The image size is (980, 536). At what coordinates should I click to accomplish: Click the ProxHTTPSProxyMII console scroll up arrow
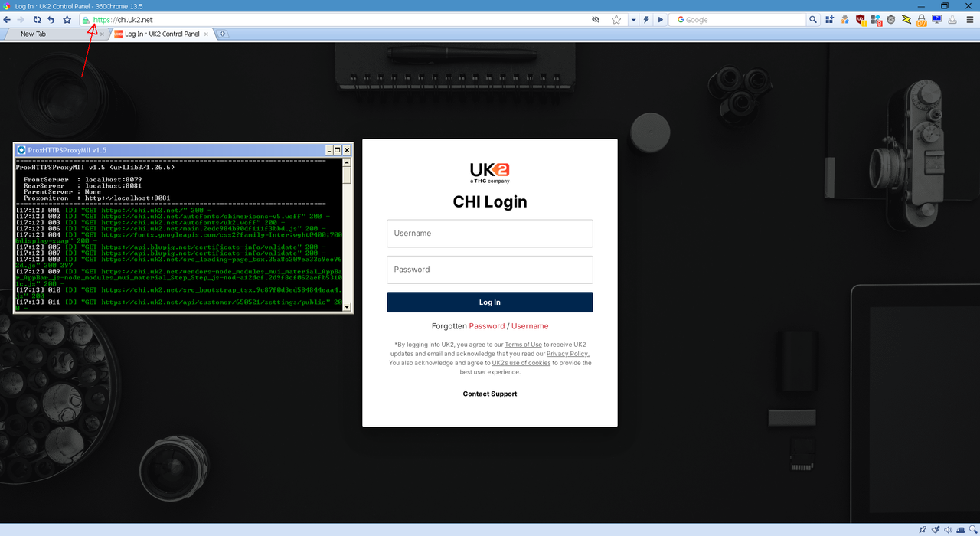tap(347, 163)
